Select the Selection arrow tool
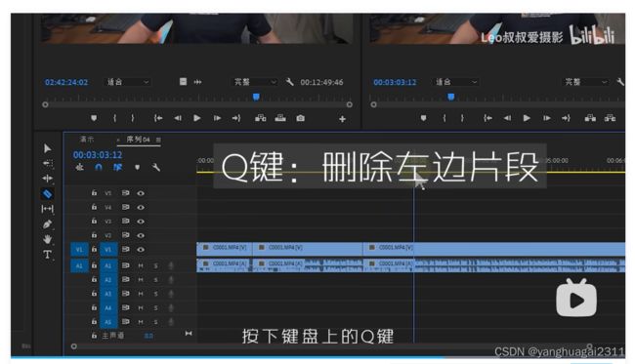 48,148
